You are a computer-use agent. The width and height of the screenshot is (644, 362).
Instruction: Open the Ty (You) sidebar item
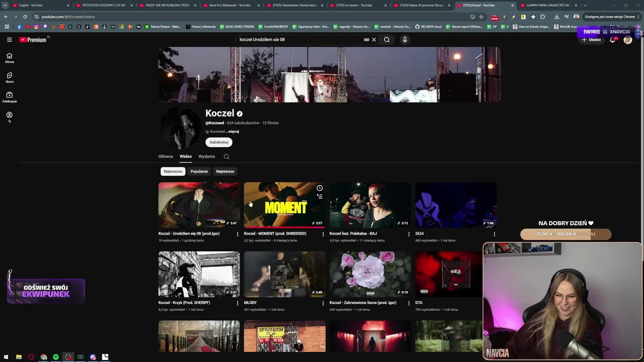[9, 117]
